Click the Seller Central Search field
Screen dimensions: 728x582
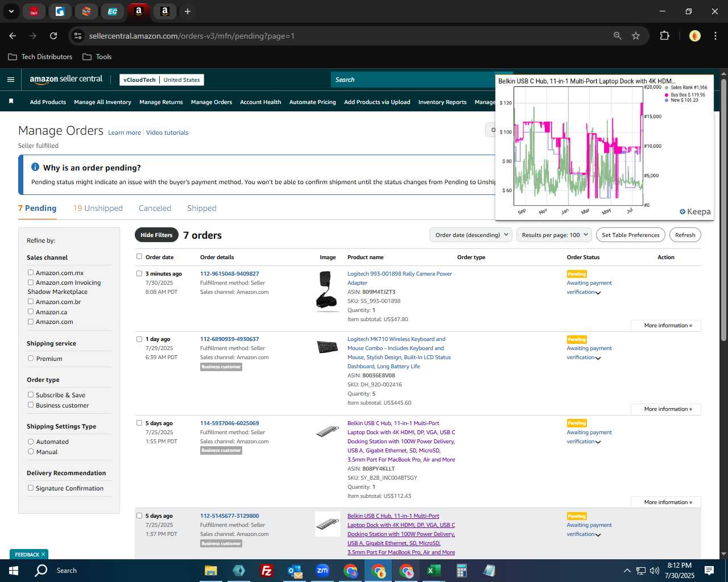[x=413, y=80]
